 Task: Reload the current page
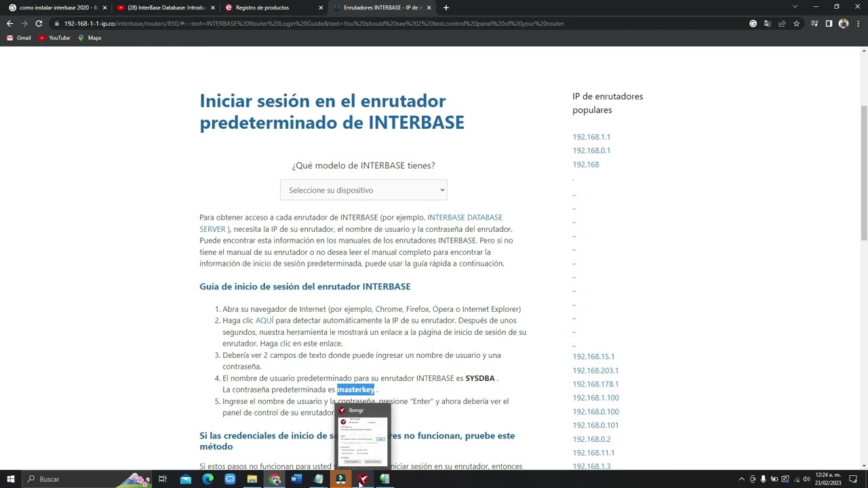point(39,23)
